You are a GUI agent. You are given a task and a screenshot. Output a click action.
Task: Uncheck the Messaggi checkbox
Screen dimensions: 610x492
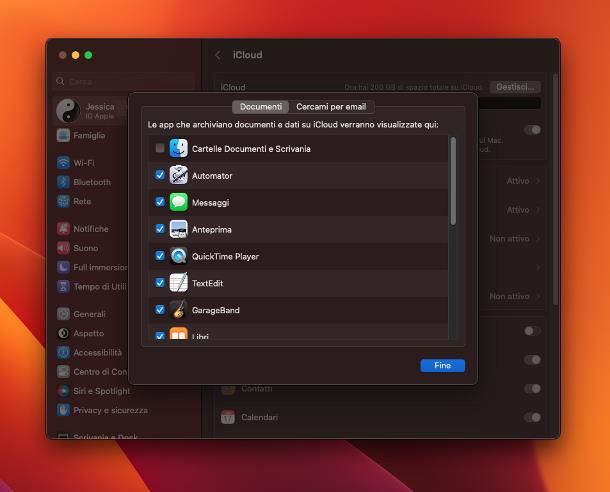(160, 202)
